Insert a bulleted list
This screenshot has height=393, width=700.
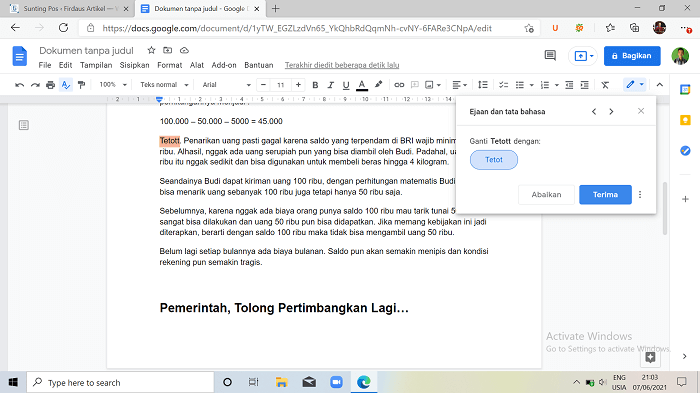click(520, 85)
